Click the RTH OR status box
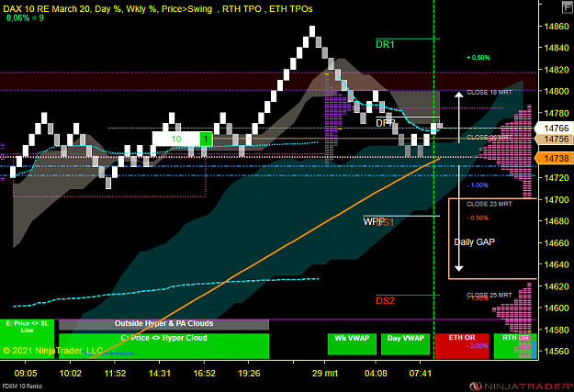This screenshot has width=574, height=392. click(515, 345)
